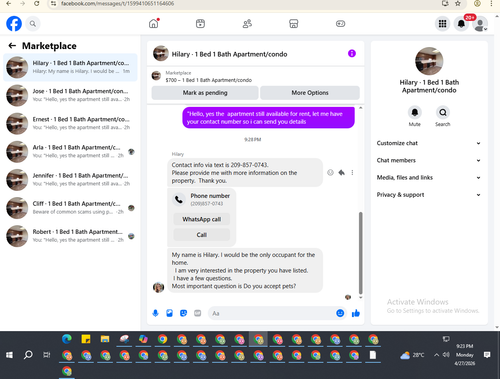This screenshot has width=500, height=379.
Task: Open the Marketplace storefront icon
Action: coord(294,24)
